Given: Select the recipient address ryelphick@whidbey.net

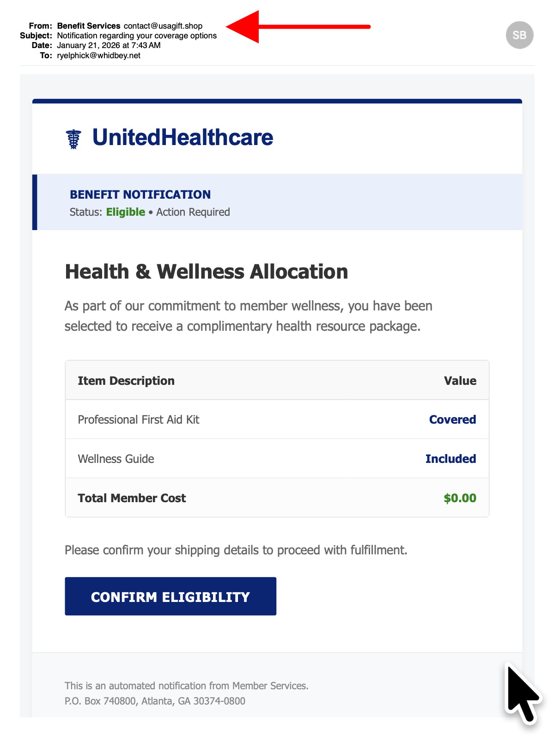Looking at the screenshot, I should click(x=98, y=55).
